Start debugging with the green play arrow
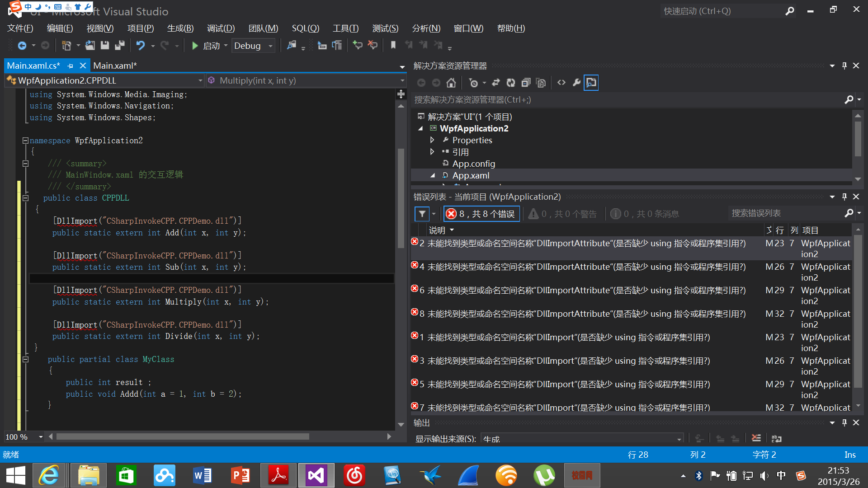The height and width of the screenshot is (488, 868). point(195,46)
